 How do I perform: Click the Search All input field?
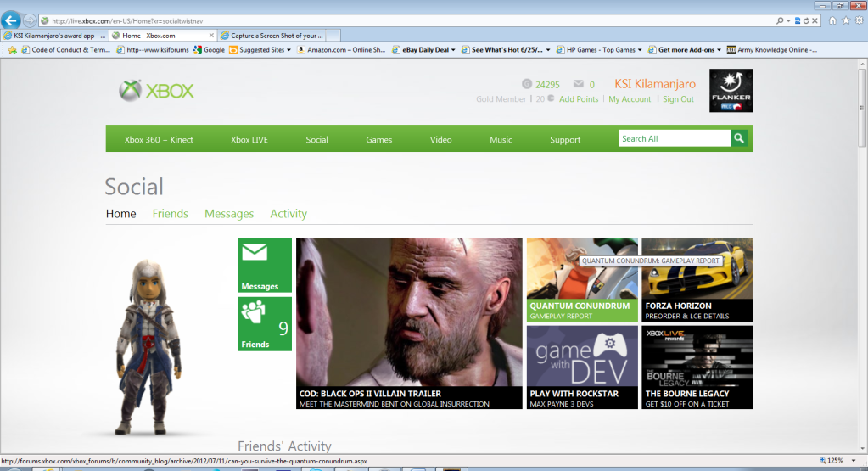675,138
